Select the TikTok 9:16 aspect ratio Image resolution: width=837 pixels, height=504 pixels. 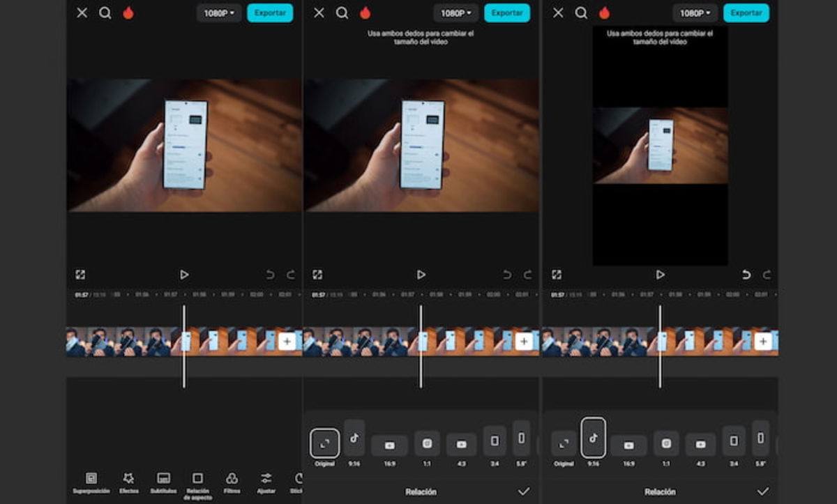(x=354, y=443)
